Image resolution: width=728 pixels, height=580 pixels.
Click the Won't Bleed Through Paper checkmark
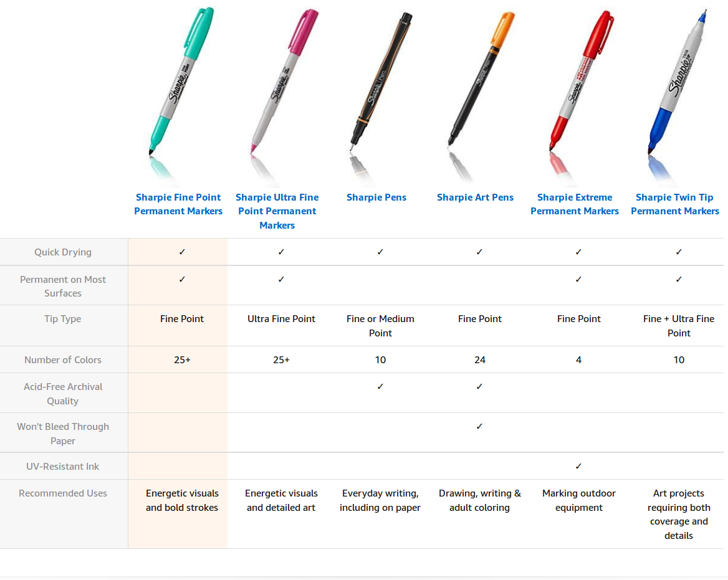coord(479,426)
